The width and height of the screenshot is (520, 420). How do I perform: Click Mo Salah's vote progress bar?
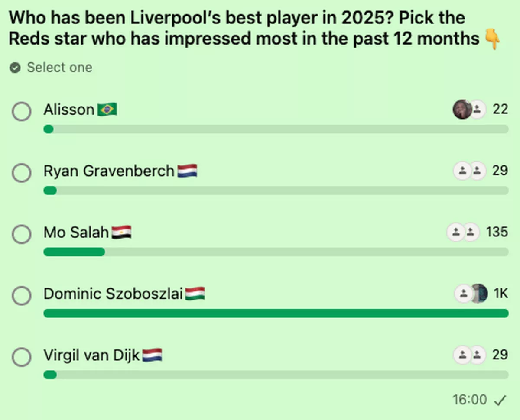click(276, 252)
